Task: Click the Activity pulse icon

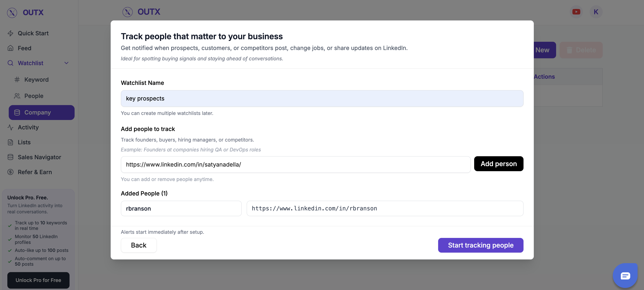Action: click(x=10, y=127)
